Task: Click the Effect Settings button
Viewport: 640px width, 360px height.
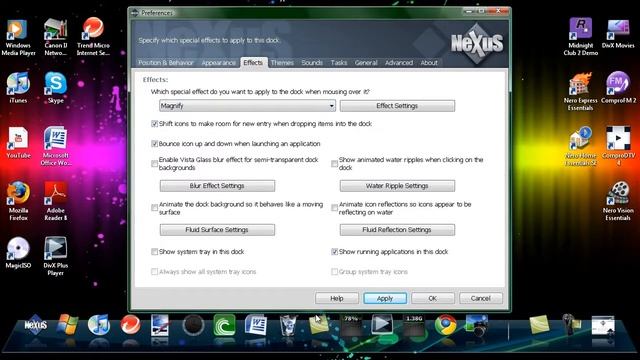Action: point(397,106)
